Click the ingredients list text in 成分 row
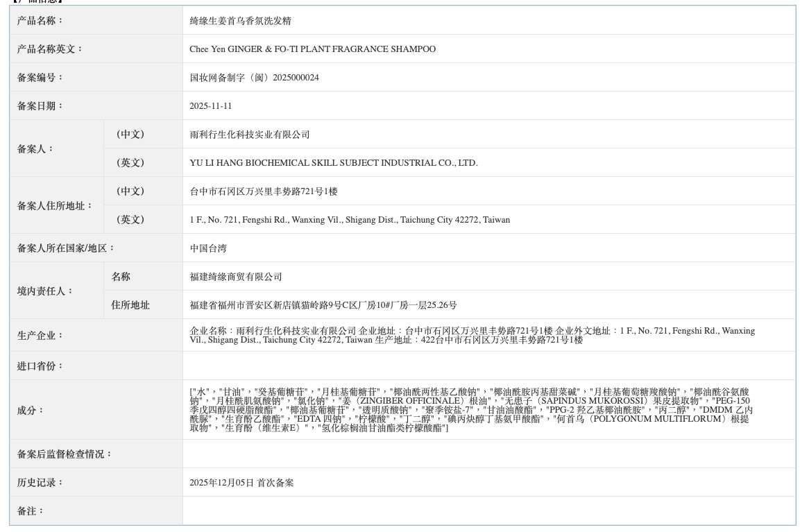This screenshot has width=809, height=532. pyautogui.click(x=470, y=410)
